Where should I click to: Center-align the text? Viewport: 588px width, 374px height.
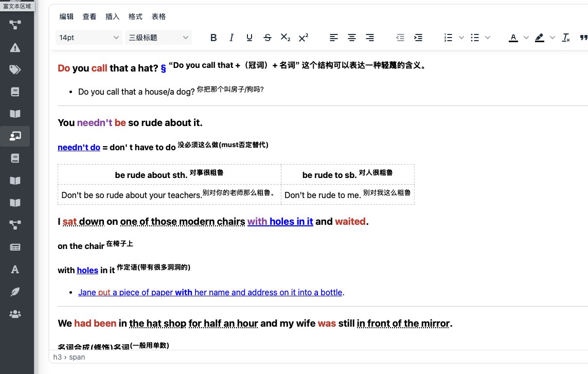(x=352, y=38)
